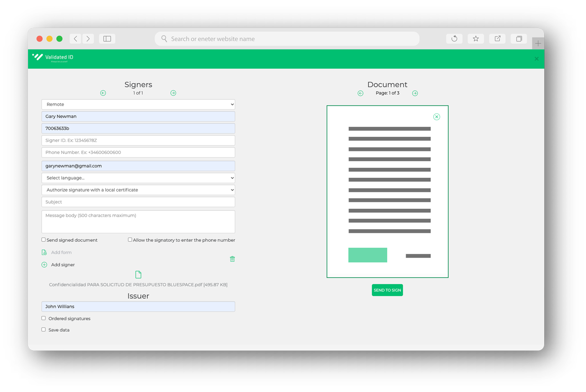Open the signature authorization method dropdown
Image resolution: width=586 pixels, height=392 pixels.
pyautogui.click(x=138, y=190)
